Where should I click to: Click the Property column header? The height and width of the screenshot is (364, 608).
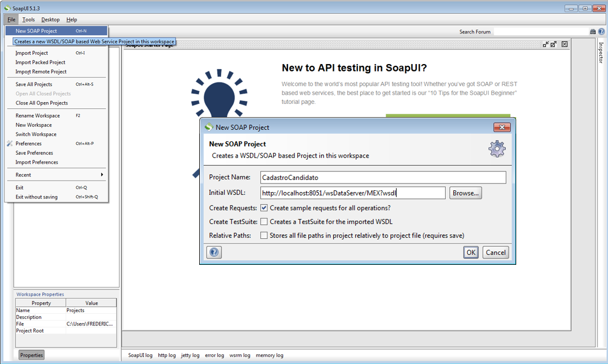[x=41, y=303]
